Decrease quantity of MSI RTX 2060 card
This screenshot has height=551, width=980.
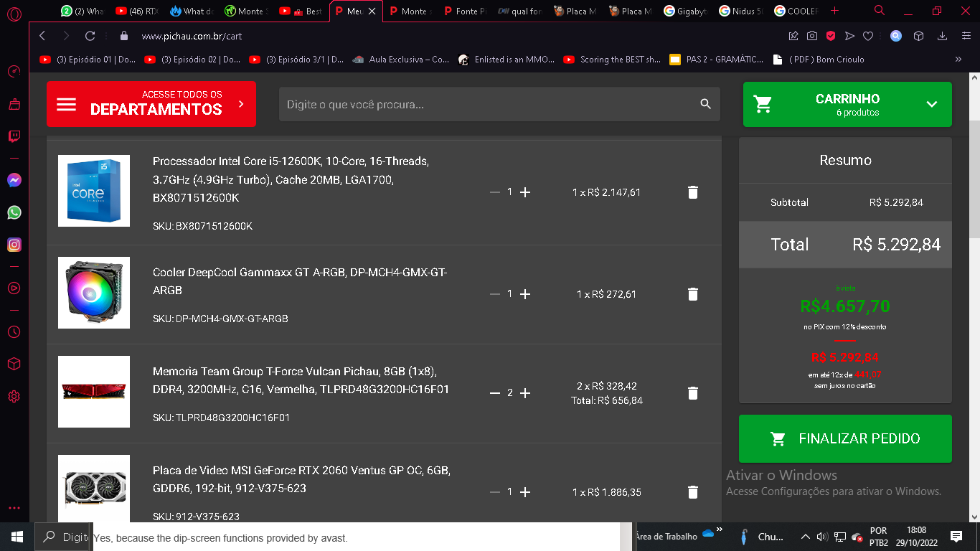[494, 492]
